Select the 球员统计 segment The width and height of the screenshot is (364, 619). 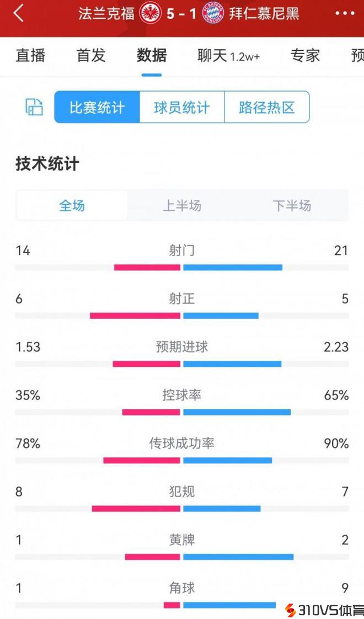(182, 107)
